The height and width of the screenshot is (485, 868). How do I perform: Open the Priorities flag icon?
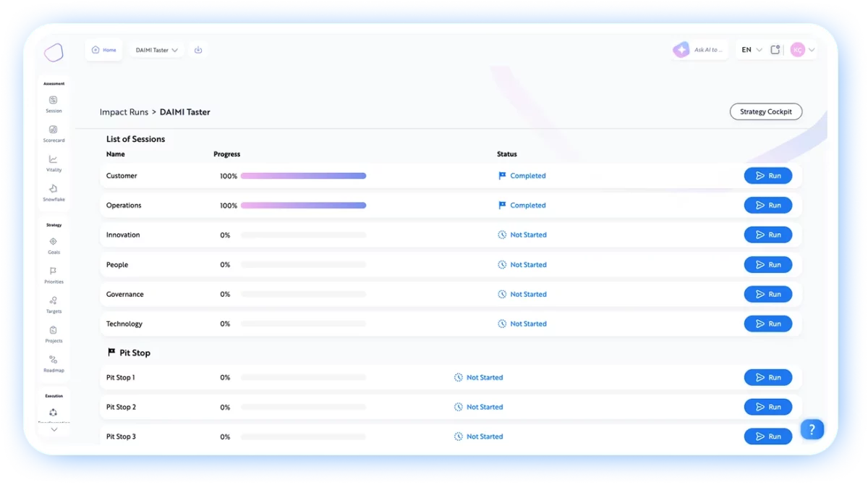(x=54, y=271)
